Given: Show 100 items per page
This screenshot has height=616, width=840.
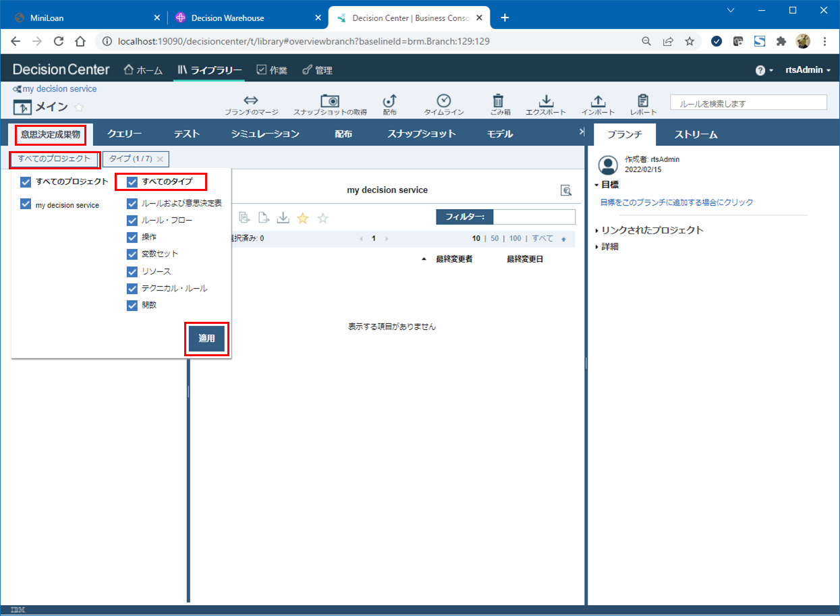Looking at the screenshot, I should (x=515, y=239).
